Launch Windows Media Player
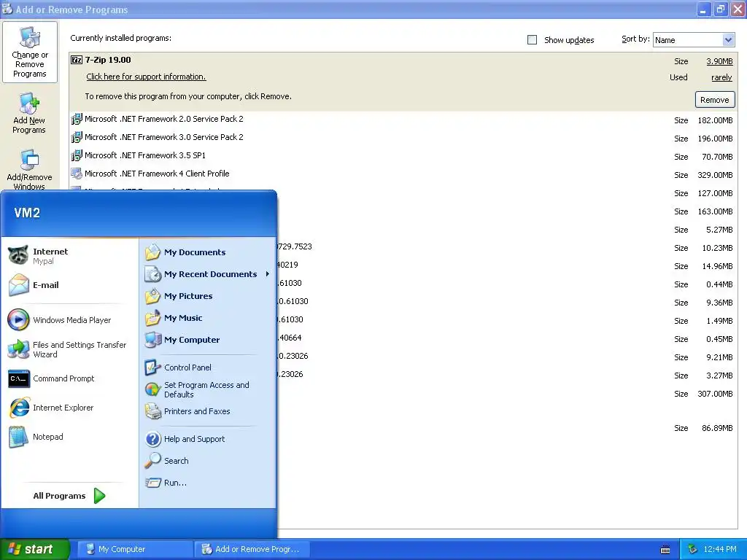The height and width of the screenshot is (560, 747). (69, 320)
